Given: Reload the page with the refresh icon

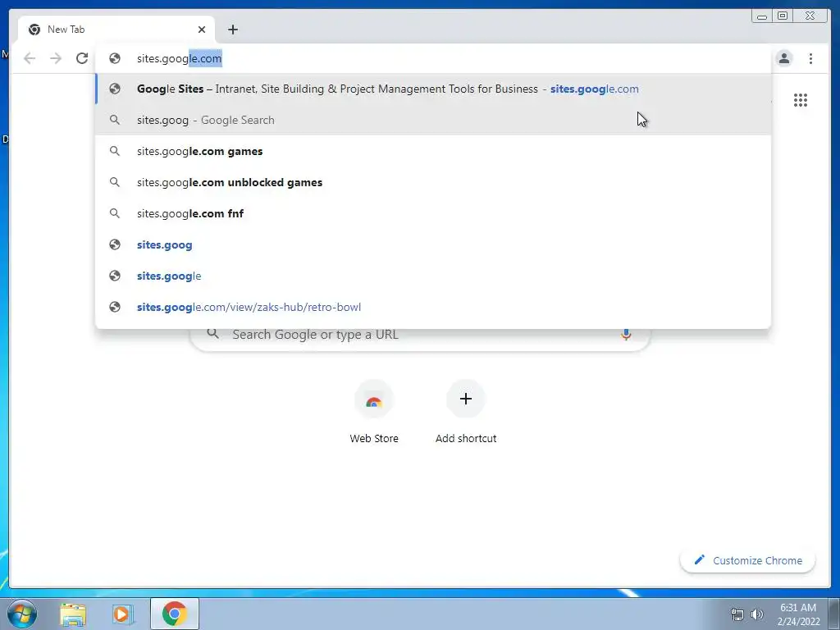Looking at the screenshot, I should [82, 58].
